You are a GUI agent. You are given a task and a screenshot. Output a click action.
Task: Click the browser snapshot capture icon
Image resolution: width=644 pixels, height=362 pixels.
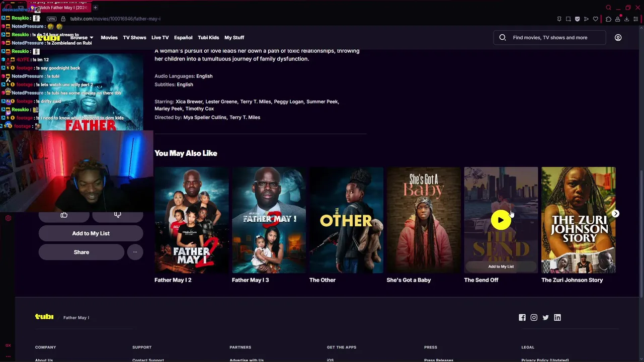pyautogui.click(x=568, y=19)
